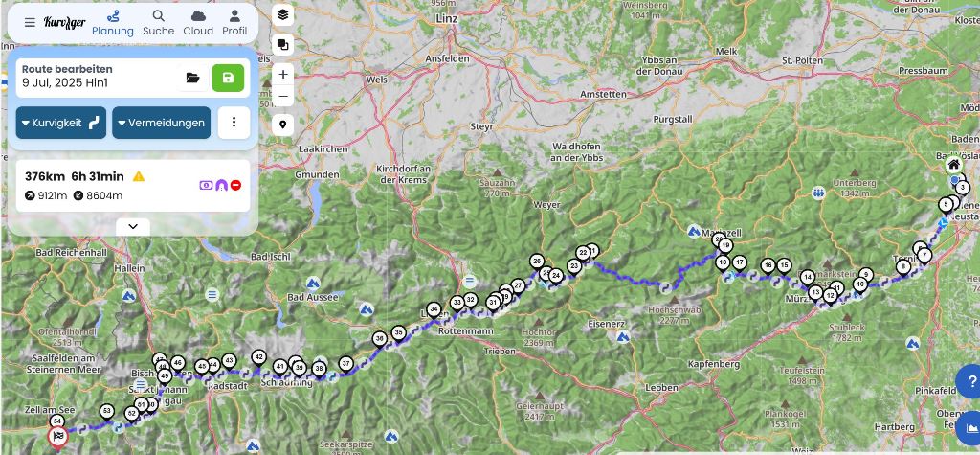980x455 pixels.
Task: Open the three-dot more options menu
Action: 234,123
